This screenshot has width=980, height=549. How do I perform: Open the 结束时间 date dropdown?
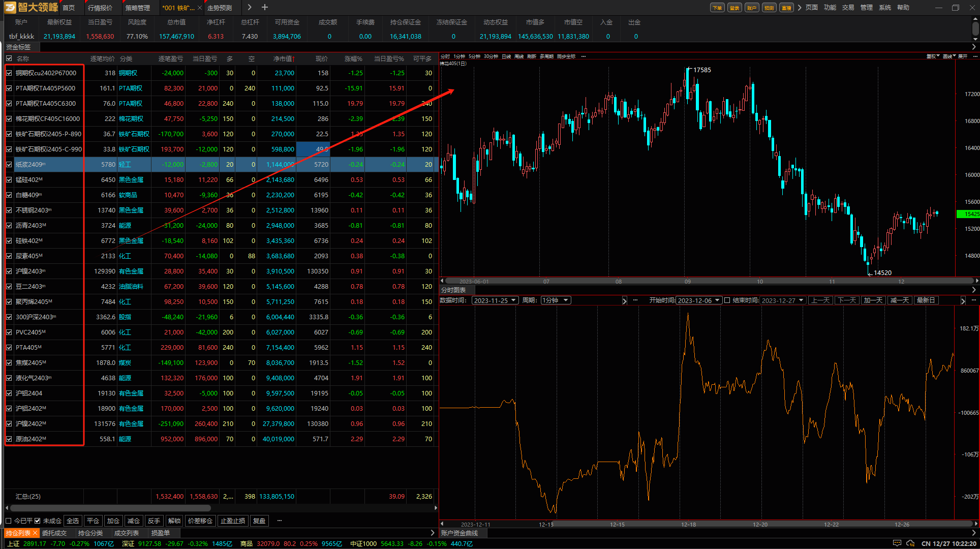[783, 300]
